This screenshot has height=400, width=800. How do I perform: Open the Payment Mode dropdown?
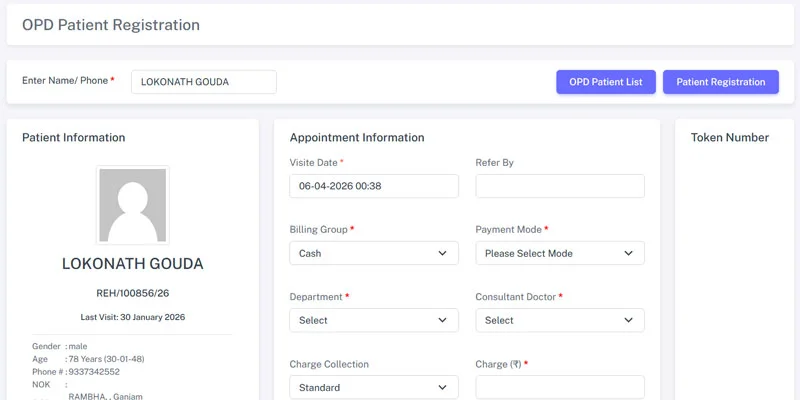pyautogui.click(x=560, y=253)
